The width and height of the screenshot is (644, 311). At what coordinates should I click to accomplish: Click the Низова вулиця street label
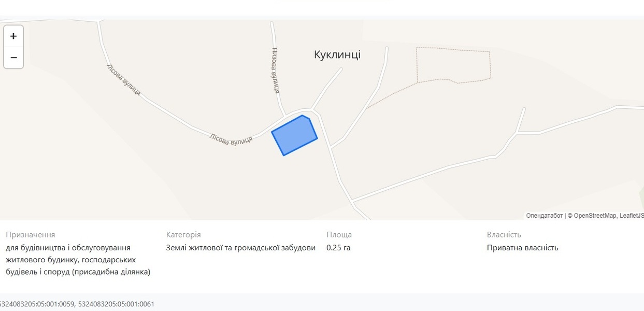point(276,70)
